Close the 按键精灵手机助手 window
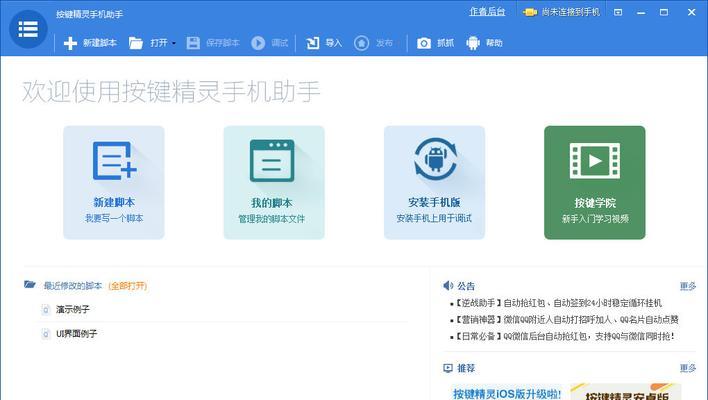The height and width of the screenshot is (400, 708). pos(691,12)
